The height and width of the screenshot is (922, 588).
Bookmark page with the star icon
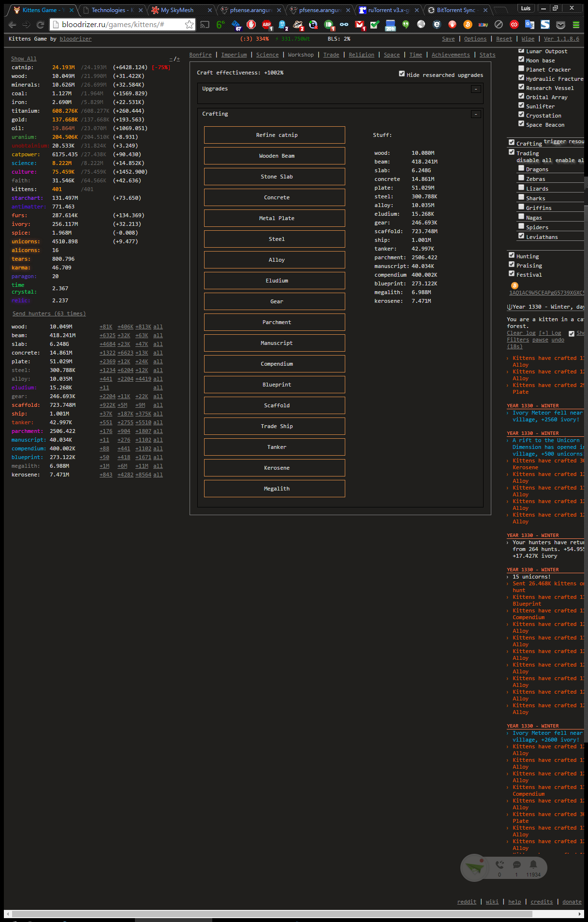click(190, 25)
